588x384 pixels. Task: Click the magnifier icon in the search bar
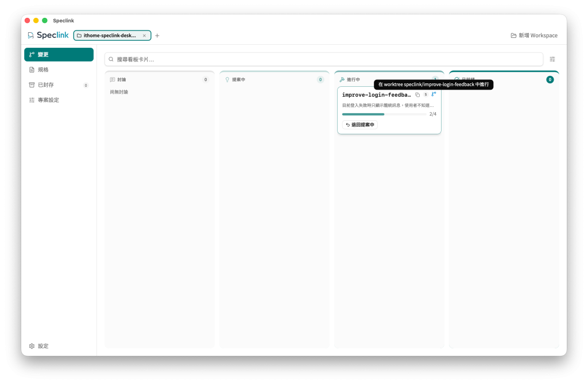coord(111,59)
